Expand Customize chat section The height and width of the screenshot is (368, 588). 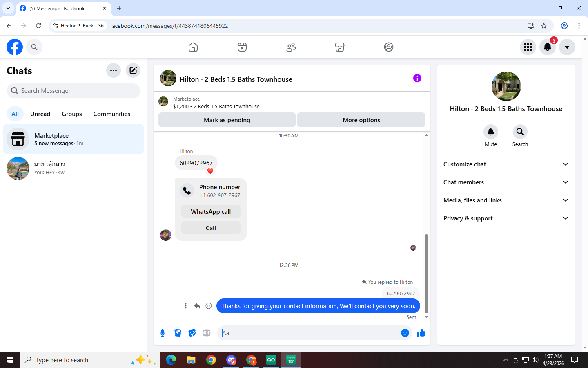click(506, 164)
